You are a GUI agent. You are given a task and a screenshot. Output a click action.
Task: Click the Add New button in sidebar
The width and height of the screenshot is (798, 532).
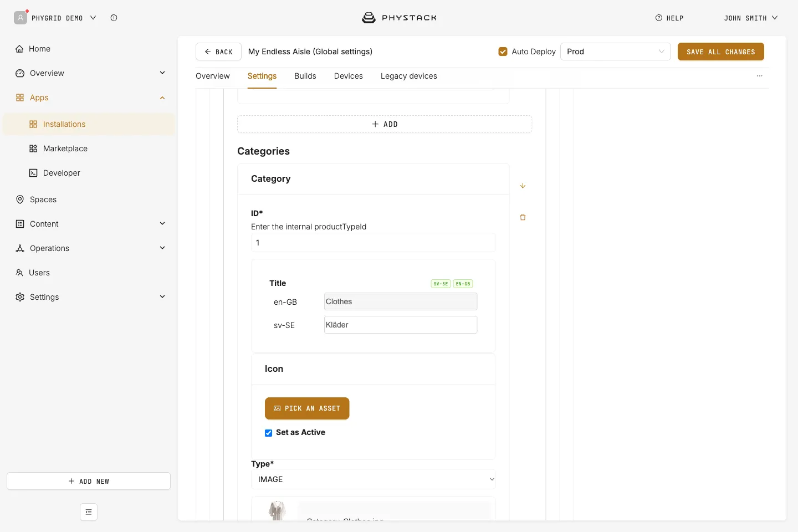[89, 481]
